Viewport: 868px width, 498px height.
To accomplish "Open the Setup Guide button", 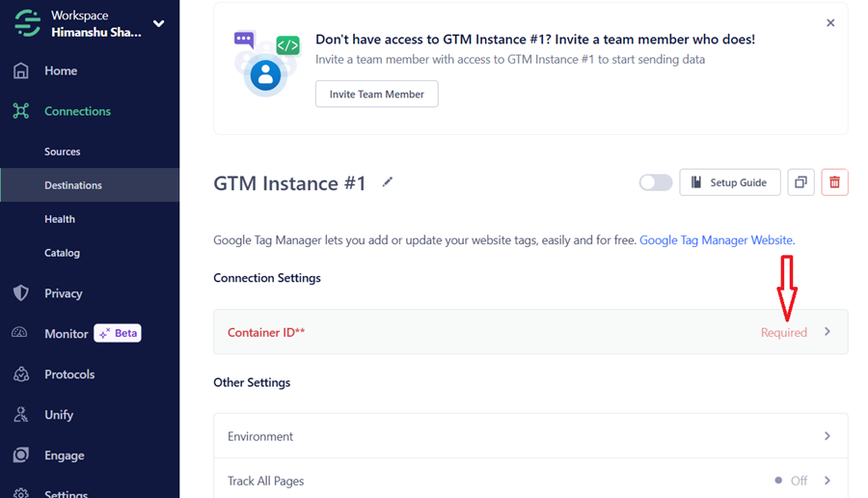I will pyautogui.click(x=730, y=182).
